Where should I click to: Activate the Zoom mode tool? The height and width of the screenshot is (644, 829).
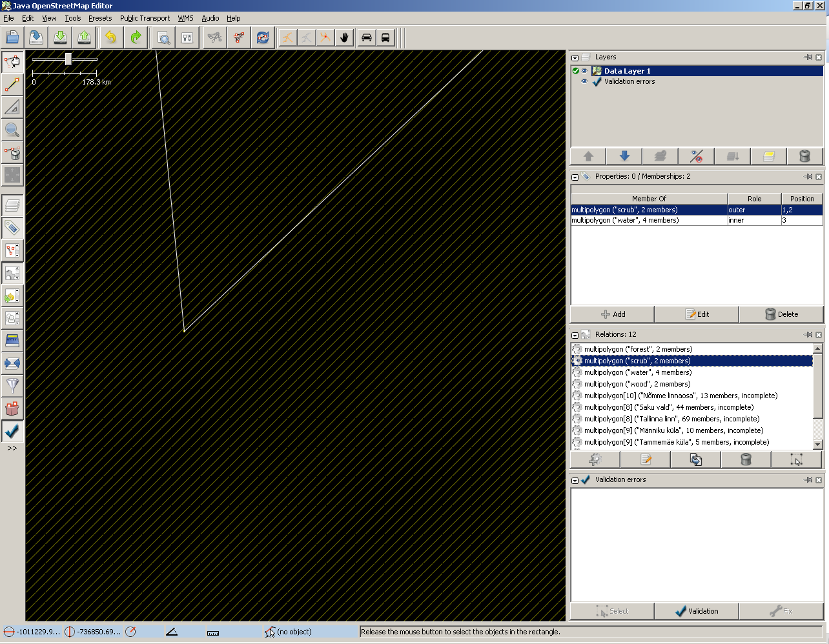click(x=12, y=130)
